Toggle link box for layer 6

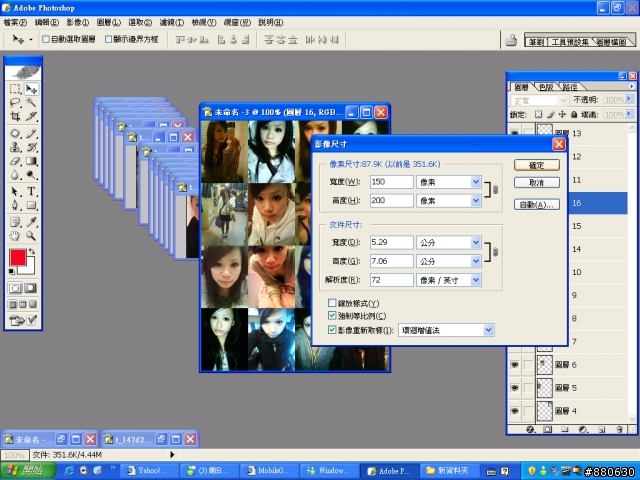click(528, 365)
